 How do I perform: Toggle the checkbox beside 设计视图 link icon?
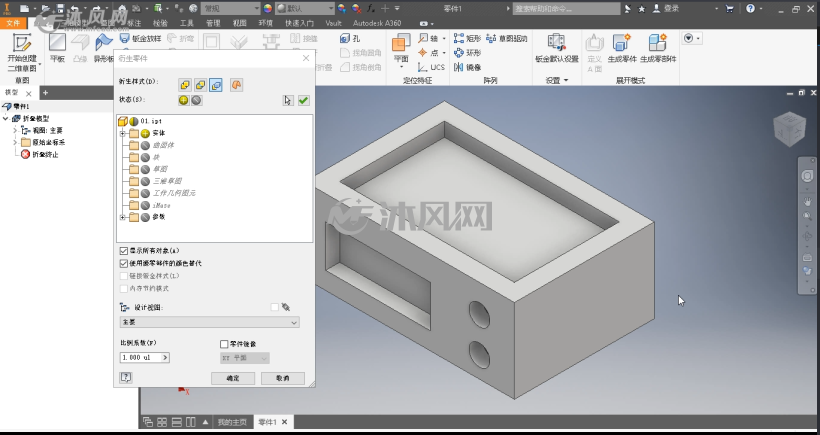click(275, 307)
